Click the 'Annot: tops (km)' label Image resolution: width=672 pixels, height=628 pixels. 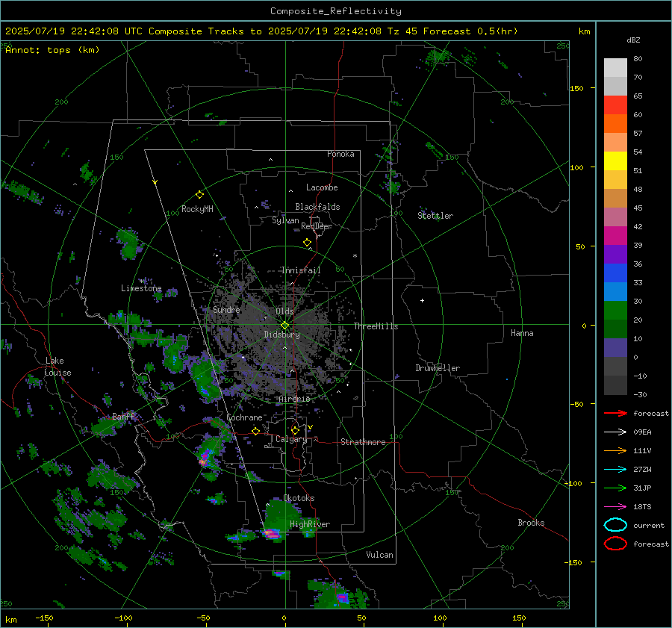tap(52, 50)
